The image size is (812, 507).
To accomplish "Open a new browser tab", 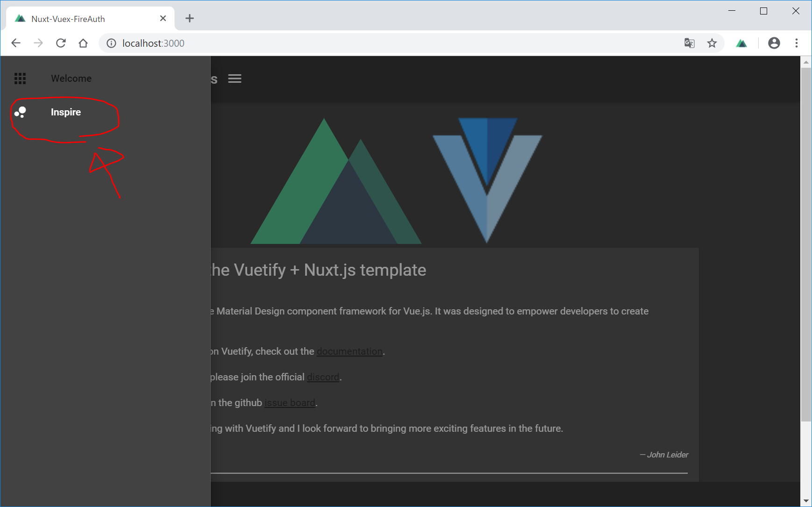I will [189, 19].
